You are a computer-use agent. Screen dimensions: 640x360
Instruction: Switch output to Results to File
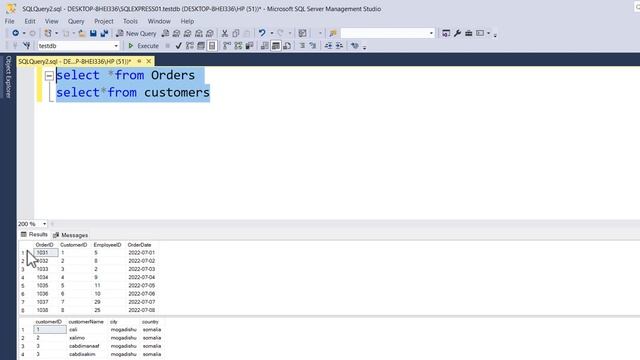(x=287, y=46)
